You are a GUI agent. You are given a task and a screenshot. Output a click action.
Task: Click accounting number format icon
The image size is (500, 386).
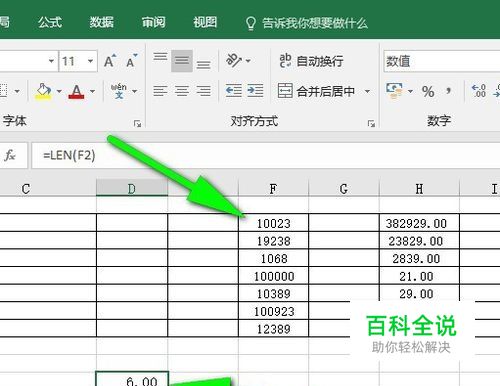pyautogui.click(x=394, y=91)
